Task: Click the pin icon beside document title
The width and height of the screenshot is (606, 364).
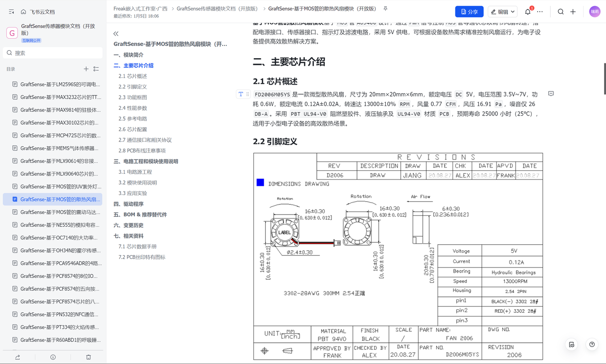Action: [385, 9]
